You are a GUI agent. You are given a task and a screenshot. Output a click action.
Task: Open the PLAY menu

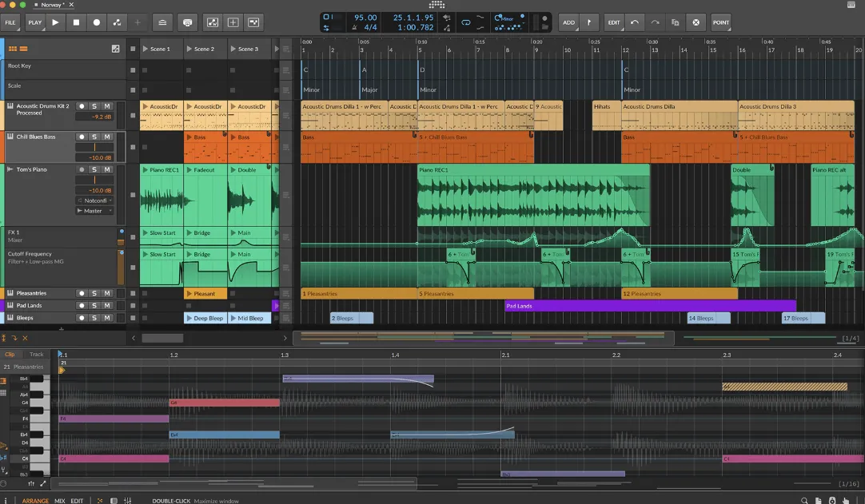click(x=34, y=22)
